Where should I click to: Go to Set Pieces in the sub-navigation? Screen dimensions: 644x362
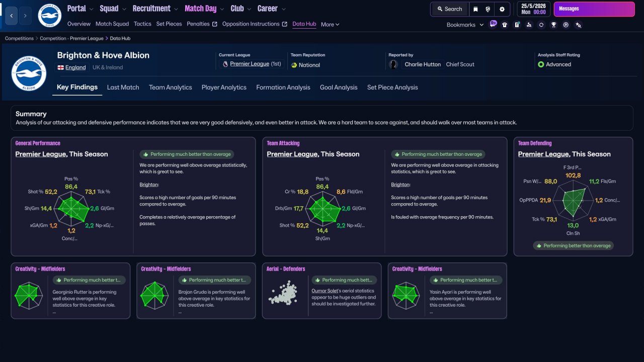(x=169, y=24)
